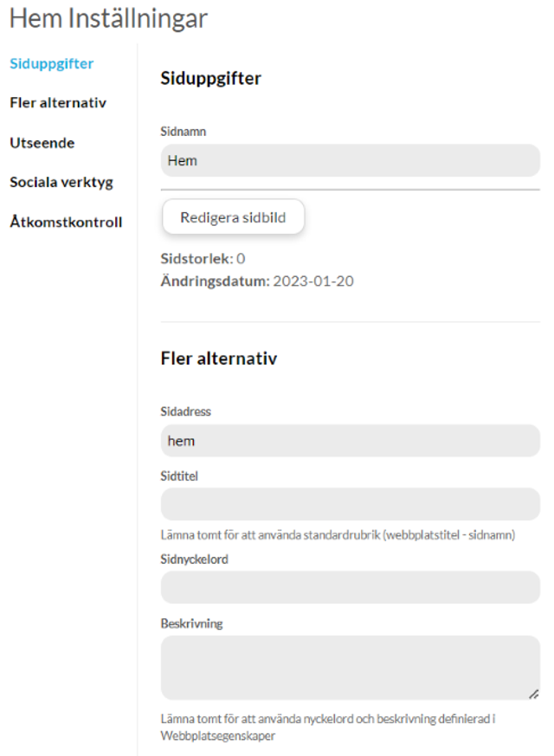
Task: Select Fler alternativ in the sidebar
Action: pyautogui.click(x=58, y=103)
